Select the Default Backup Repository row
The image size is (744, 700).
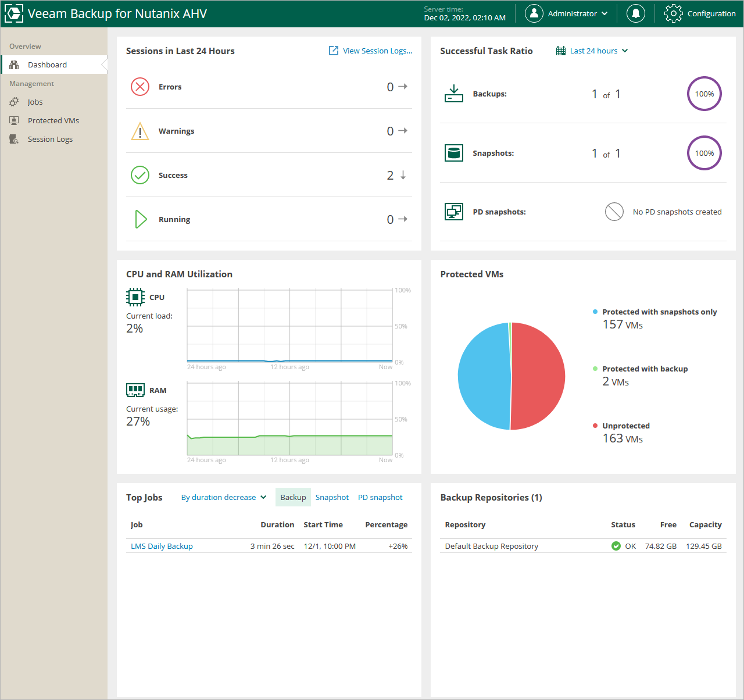pos(492,546)
